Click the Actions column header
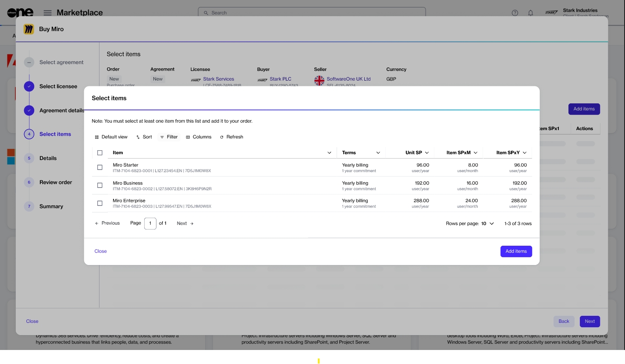The width and height of the screenshot is (625, 364). [x=584, y=129]
